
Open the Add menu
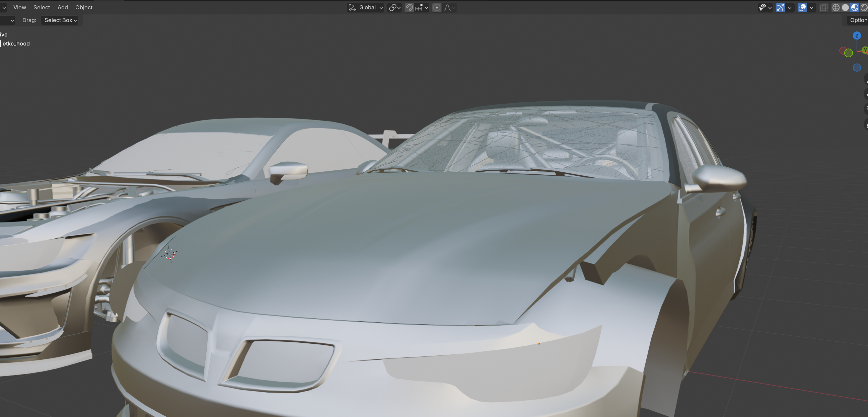point(62,7)
